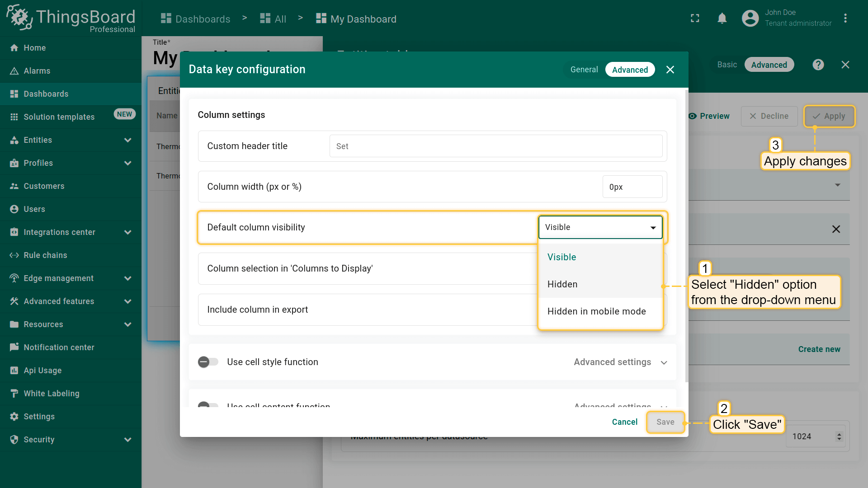Viewport: 868px width, 488px height.
Task: Open the user account avatar icon
Action: pos(750,19)
